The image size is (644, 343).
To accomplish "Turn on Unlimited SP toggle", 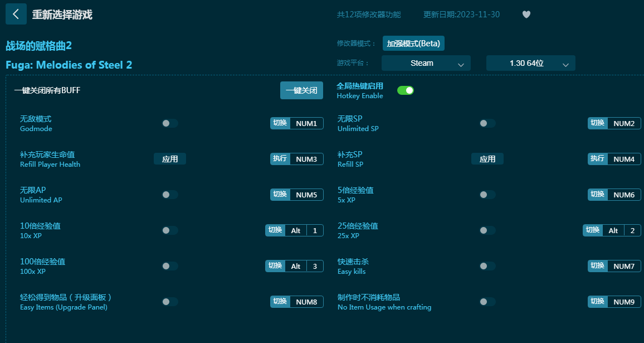I will tap(487, 123).
